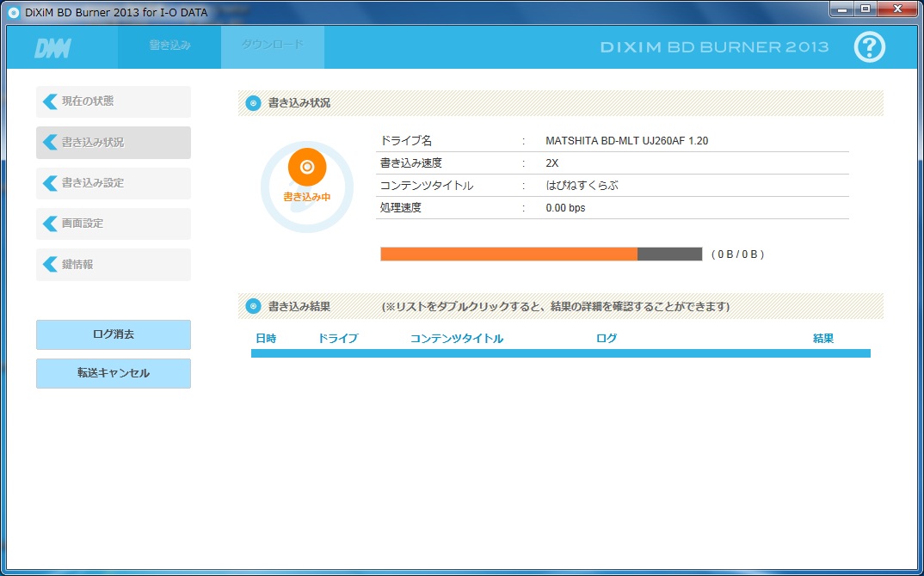Open help with the question mark icon
The image size is (924, 576).
pyautogui.click(x=869, y=47)
